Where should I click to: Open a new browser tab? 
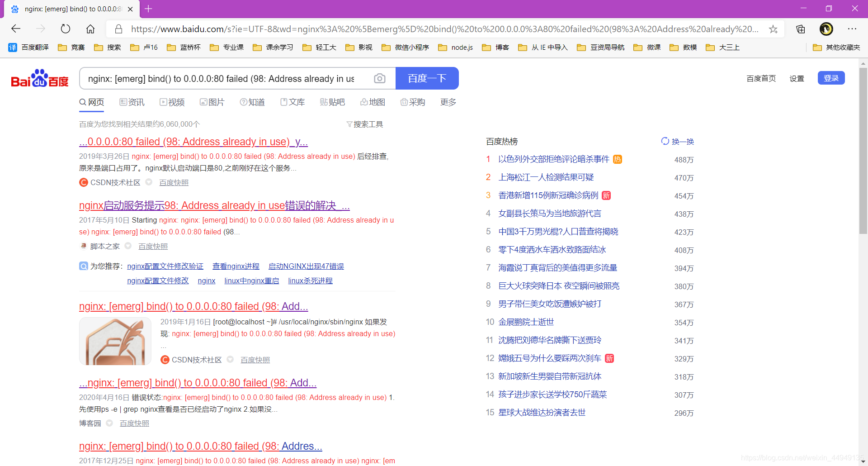point(148,9)
